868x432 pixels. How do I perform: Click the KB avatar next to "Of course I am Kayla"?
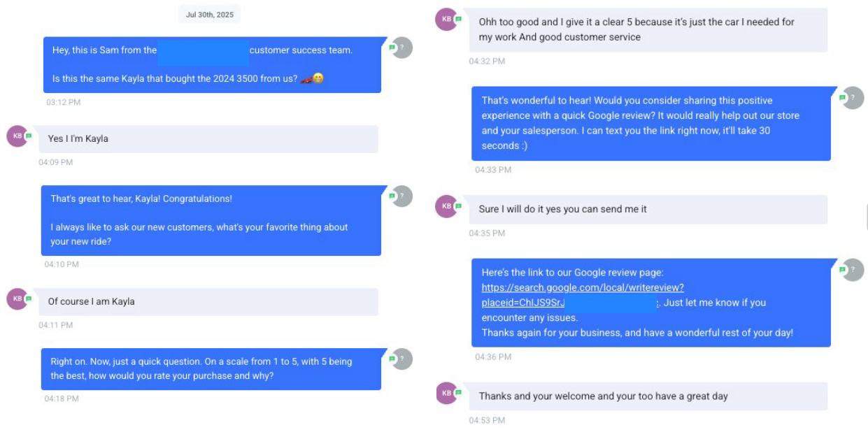pyautogui.click(x=16, y=298)
